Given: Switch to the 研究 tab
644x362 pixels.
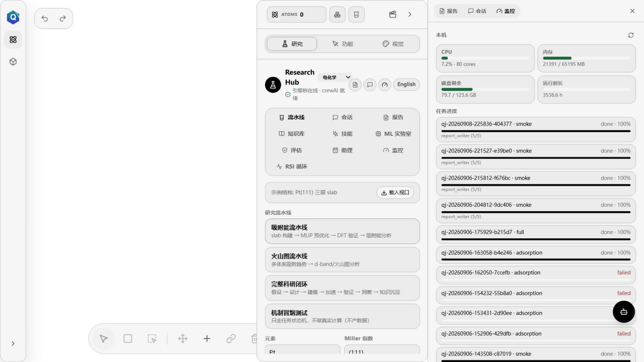Looking at the screenshot, I should [292, 44].
